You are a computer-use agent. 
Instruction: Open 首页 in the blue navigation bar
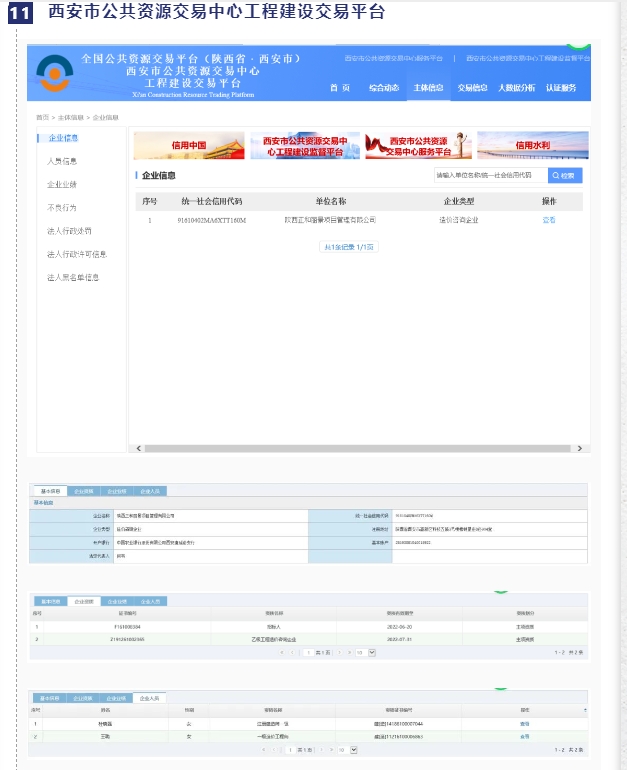point(340,88)
